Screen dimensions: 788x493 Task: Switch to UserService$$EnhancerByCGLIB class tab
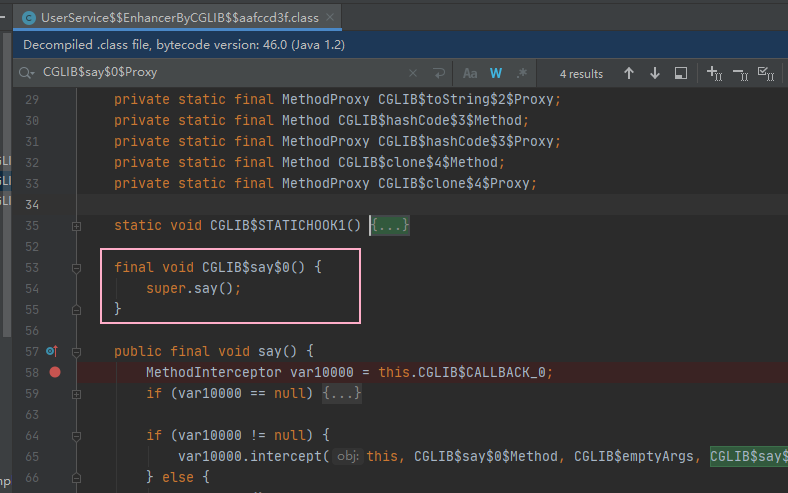coord(180,18)
